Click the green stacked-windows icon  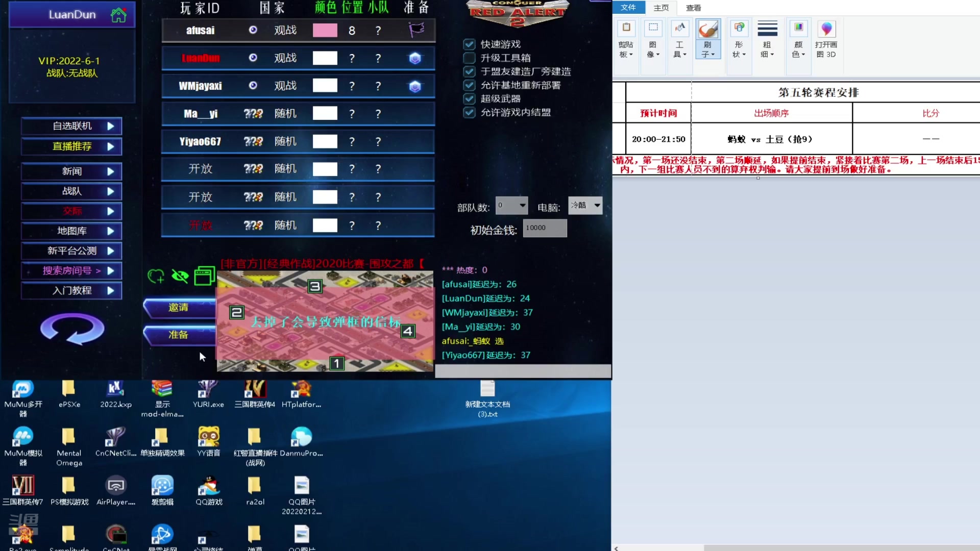pyautogui.click(x=204, y=275)
